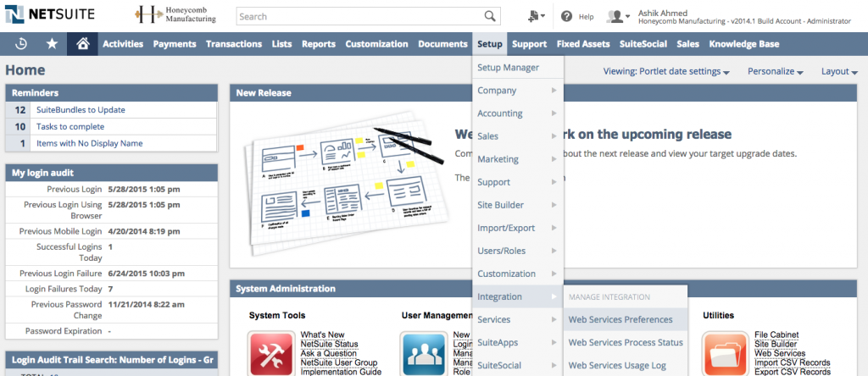Expand the Accounting submenu
This screenshot has width=868, height=376.
518,113
